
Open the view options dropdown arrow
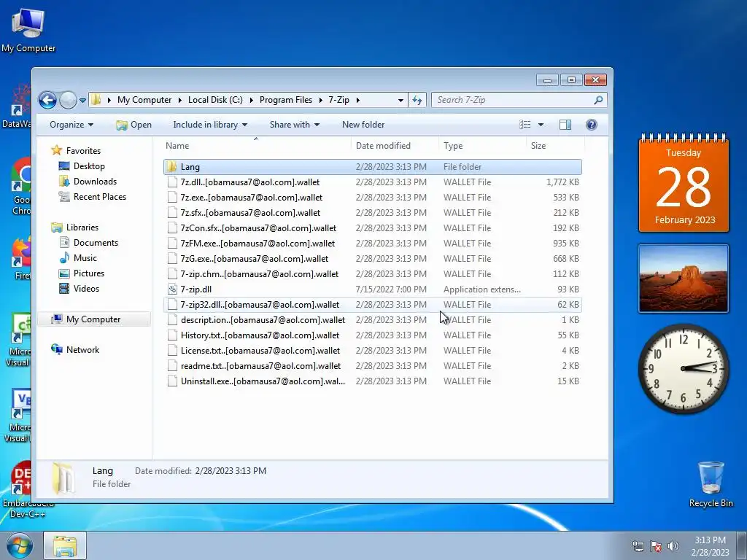pos(541,125)
